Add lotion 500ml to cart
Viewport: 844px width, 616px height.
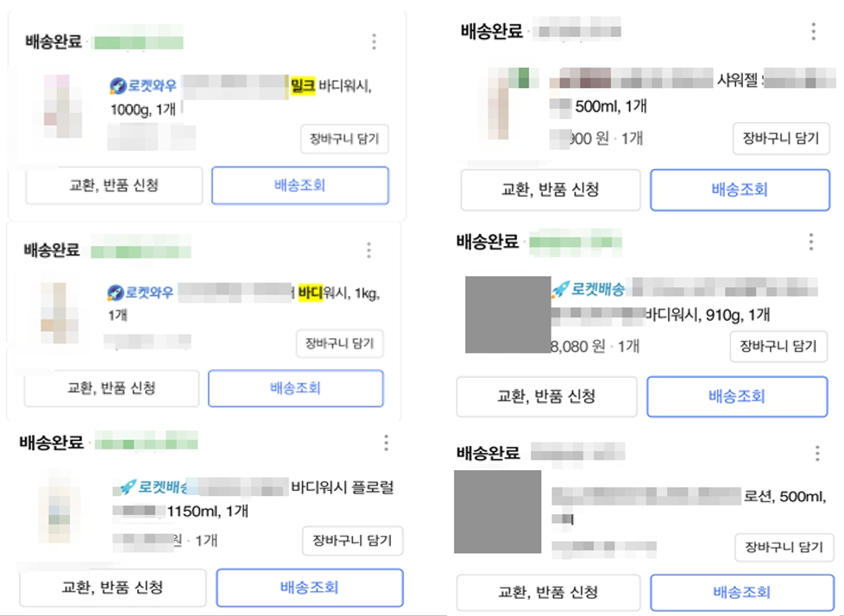point(784,547)
